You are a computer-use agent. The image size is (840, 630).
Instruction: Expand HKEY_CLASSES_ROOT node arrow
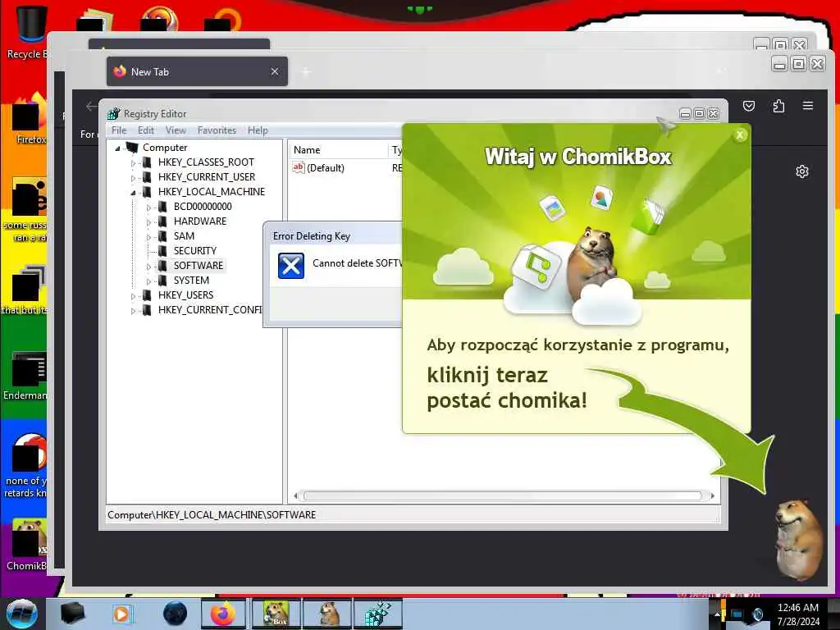tap(133, 163)
